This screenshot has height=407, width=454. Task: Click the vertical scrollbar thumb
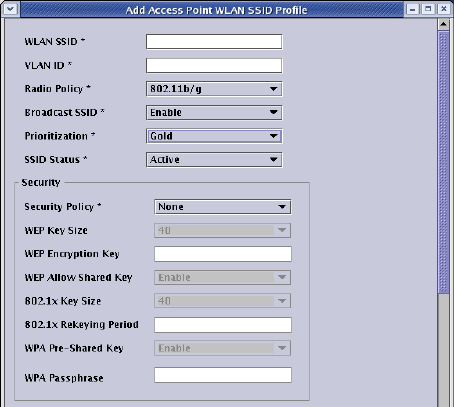coord(443,162)
